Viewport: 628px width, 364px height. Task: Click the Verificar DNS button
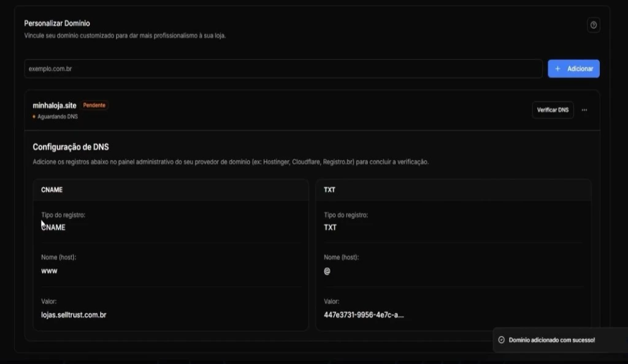click(553, 110)
